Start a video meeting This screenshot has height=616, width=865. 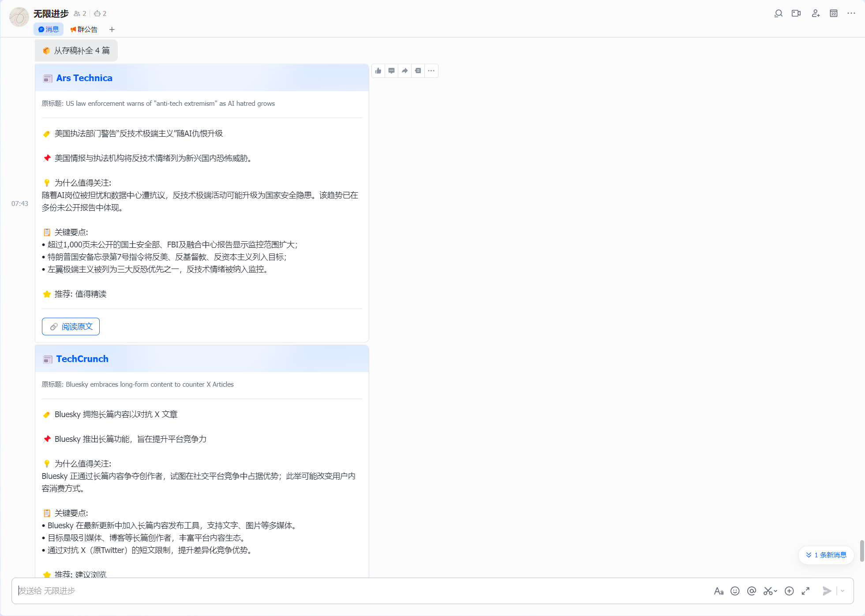click(x=796, y=13)
